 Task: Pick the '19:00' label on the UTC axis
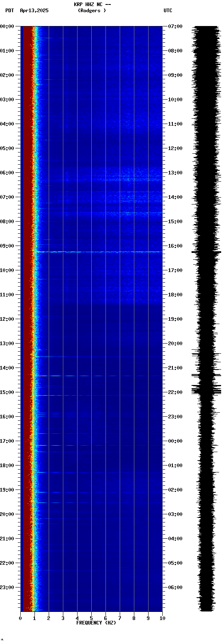point(175,319)
